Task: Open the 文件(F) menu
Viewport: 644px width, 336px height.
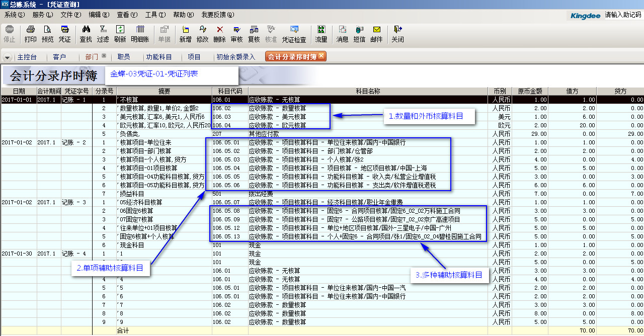Action: coord(70,15)
